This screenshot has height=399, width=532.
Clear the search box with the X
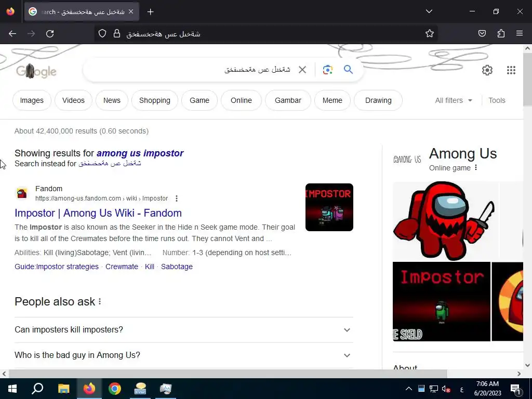pos(302,70)
